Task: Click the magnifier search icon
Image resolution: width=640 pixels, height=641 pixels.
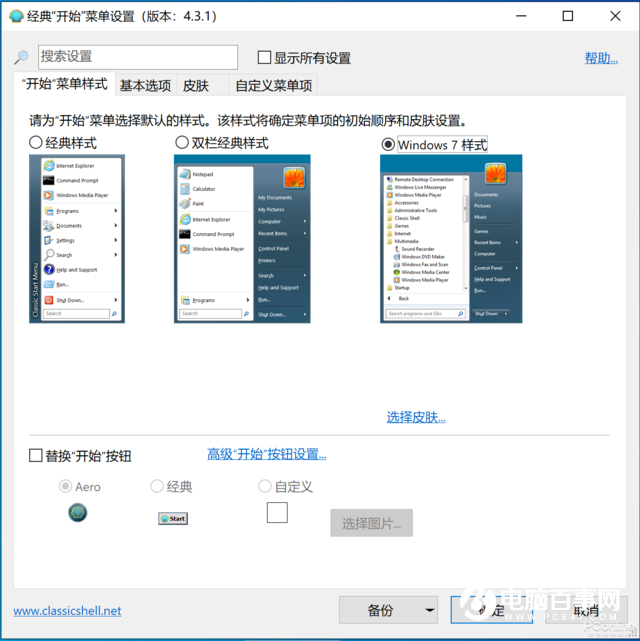Action: coord(21,58)
